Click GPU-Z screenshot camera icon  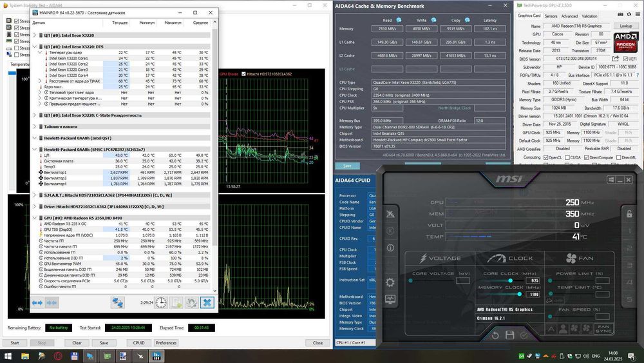pyautogui.click(x=620, y=14)
